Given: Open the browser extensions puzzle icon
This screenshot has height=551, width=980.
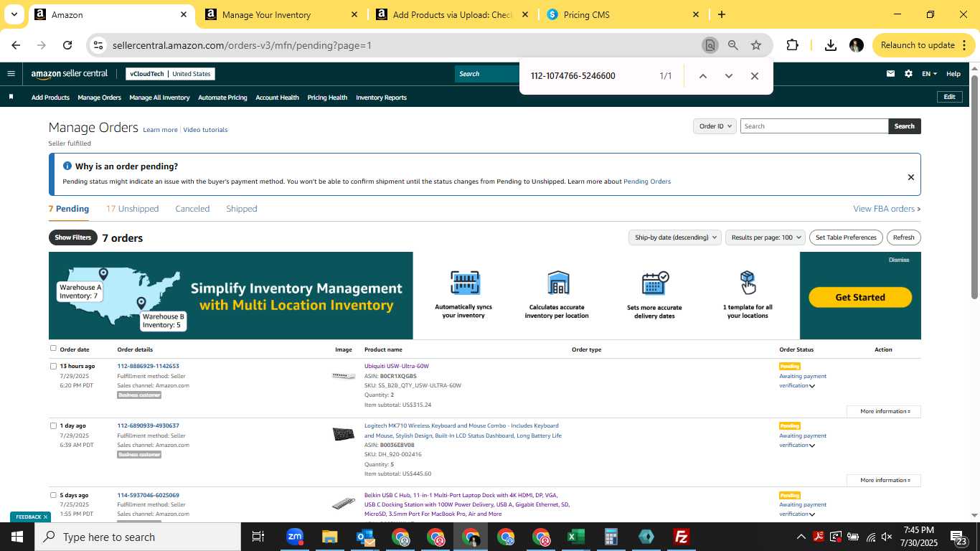Looking at the screenshot, I should point(792,45).
